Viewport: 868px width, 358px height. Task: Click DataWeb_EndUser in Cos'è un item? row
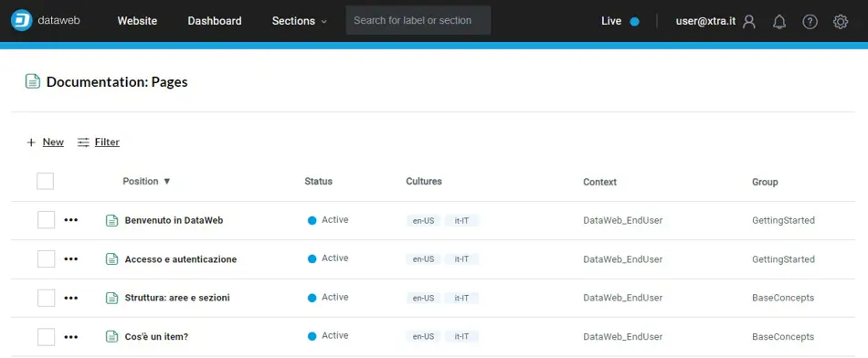(623, 336)
